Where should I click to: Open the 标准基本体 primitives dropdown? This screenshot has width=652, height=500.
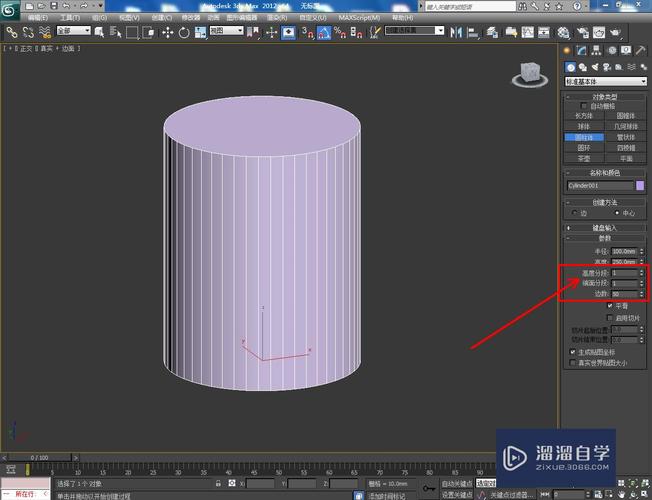click(x=605, y=82)
